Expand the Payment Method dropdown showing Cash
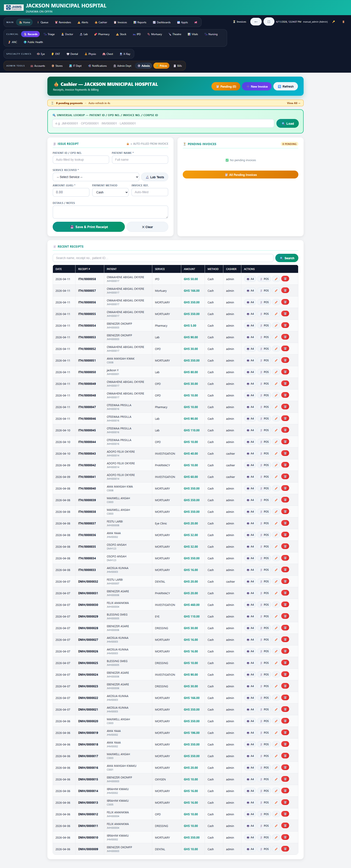Viewport: 351px width, 868px height. click(110, 192)
